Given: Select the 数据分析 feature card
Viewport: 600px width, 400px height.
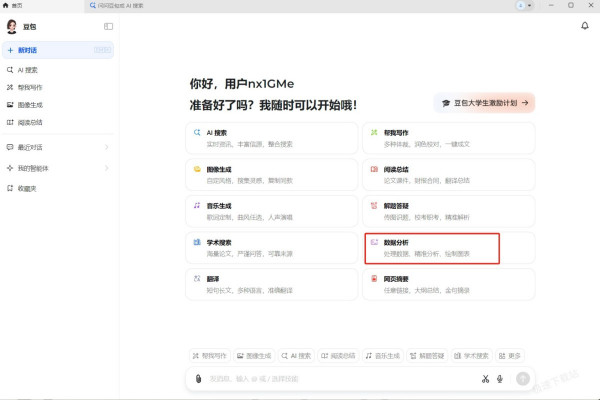Looking at the screenshot, I should pyautogui.click(x=449, y=248).
